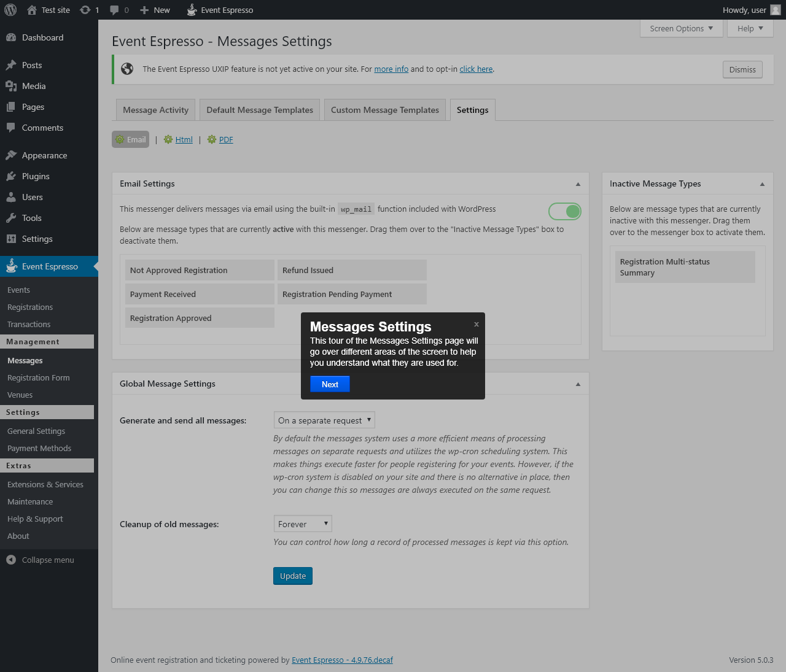The width and height of the screenshot is (786, 672).
Task: Click the Update button
Action: click(293, 576)
